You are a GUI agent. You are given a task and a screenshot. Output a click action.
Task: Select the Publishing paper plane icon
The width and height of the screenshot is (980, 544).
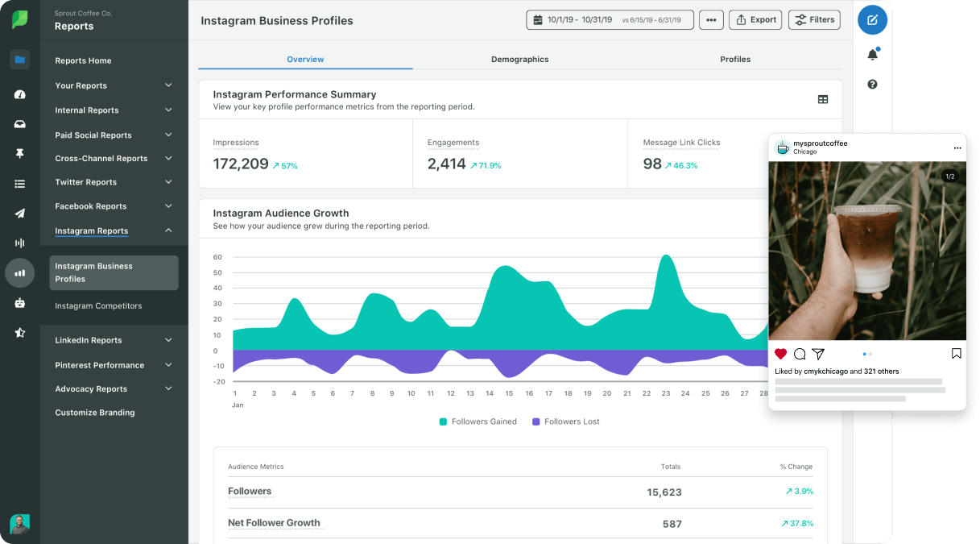click(19, 213)
